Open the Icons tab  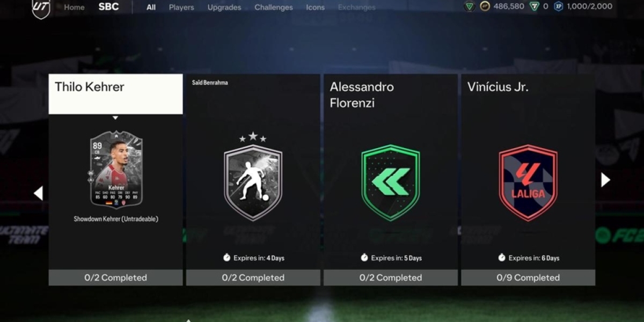(x=315, y=8)
